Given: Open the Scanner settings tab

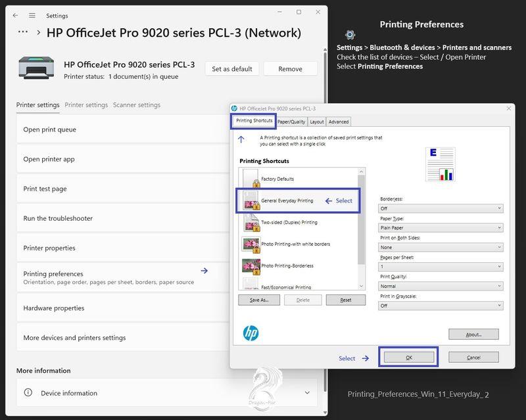Looking at the screenshot, I should [137, 105].
